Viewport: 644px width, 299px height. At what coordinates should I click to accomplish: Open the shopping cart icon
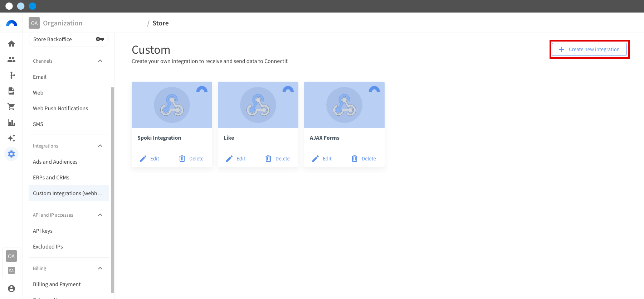[11, 107]
